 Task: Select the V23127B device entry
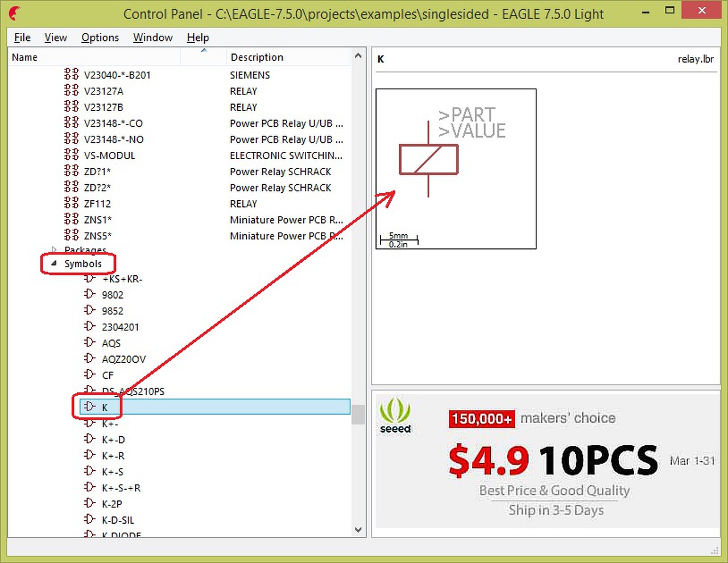[104, 107]
